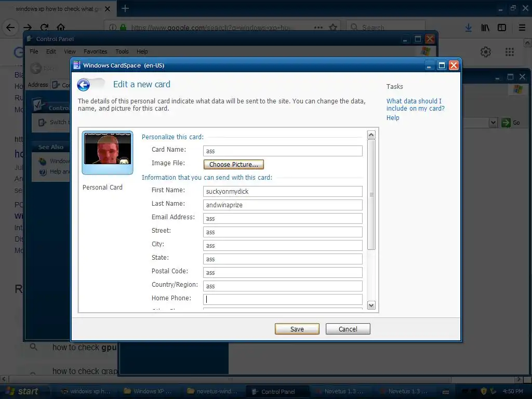Image resolution: width=532 pixels, height=399 pixels.
Task: Save the edited card
Action: tap(297, 329)
